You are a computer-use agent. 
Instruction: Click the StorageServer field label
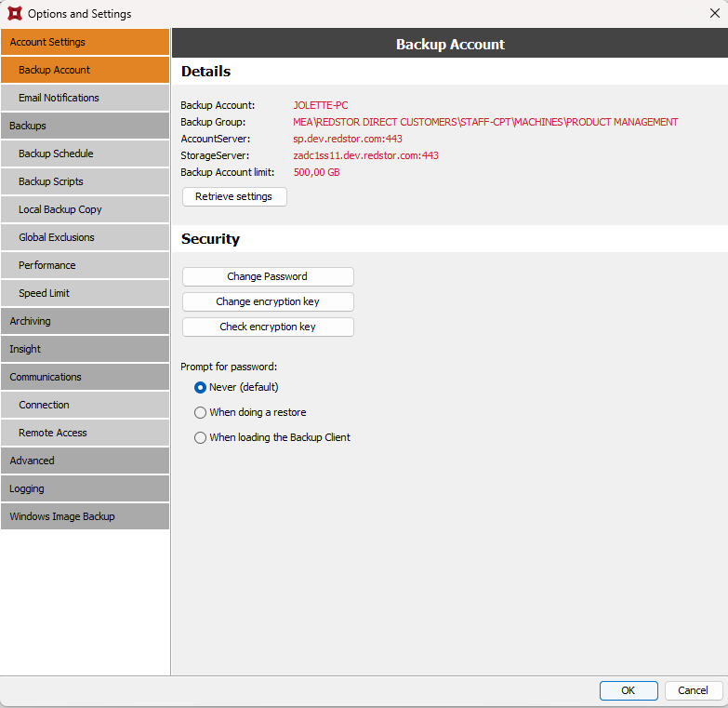point(215,155)
